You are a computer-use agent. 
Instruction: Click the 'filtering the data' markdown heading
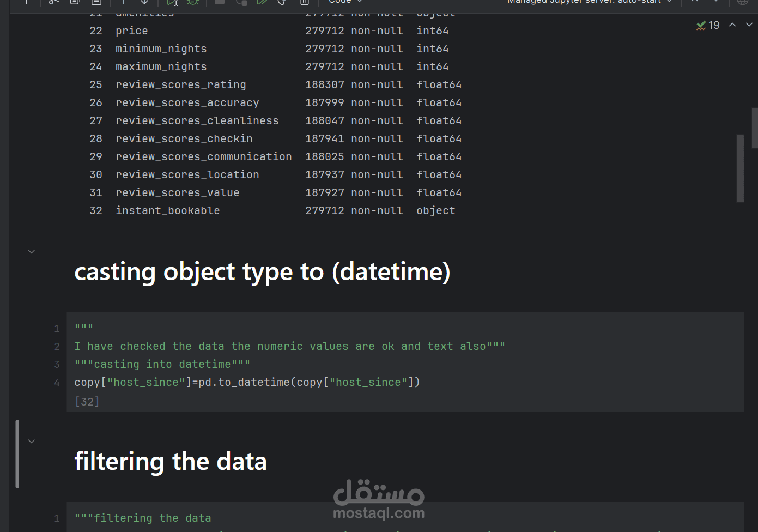171,461
